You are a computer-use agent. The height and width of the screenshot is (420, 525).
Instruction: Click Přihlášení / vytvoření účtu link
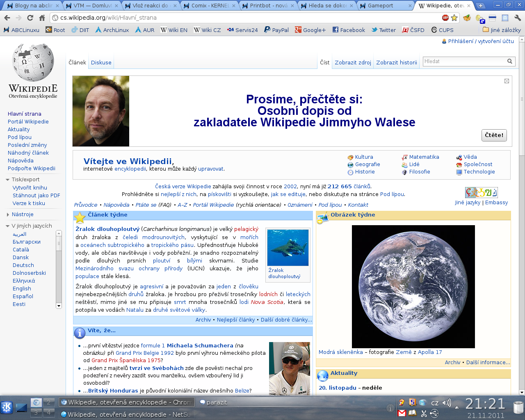(x=481, y=41)
